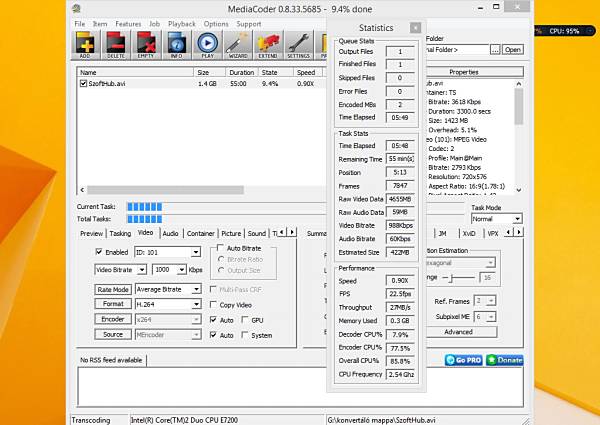The width and height of the screenshot is (600, 425).
Task: Open the Playback menu
Action: coord(181,23)
